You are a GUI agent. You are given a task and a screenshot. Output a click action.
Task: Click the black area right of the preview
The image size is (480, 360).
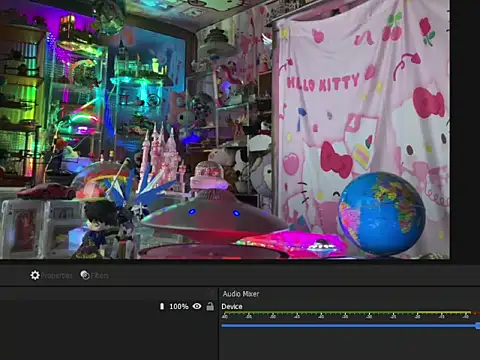(465, 130)
